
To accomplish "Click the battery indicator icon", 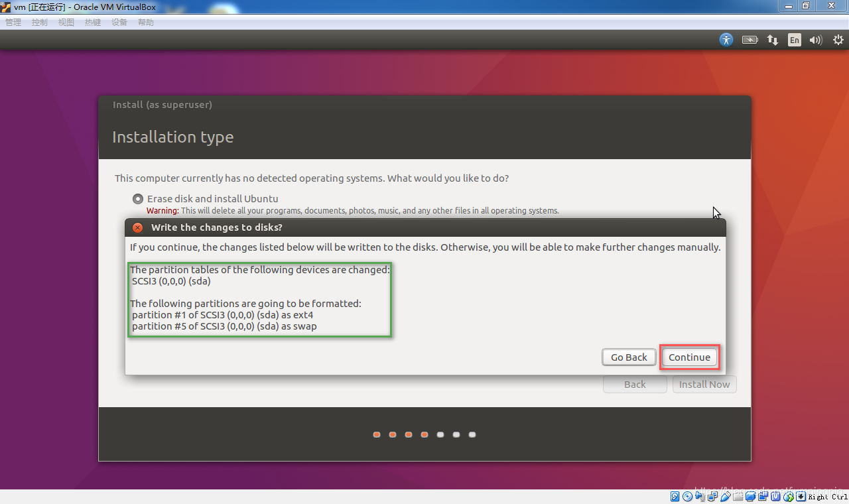I will click(x=750, y=40).
